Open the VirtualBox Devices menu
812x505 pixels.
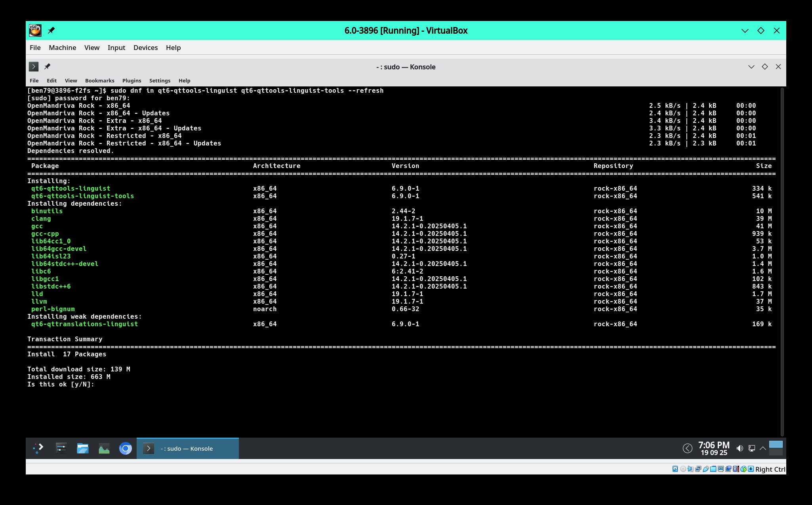[x=145, y=48]
